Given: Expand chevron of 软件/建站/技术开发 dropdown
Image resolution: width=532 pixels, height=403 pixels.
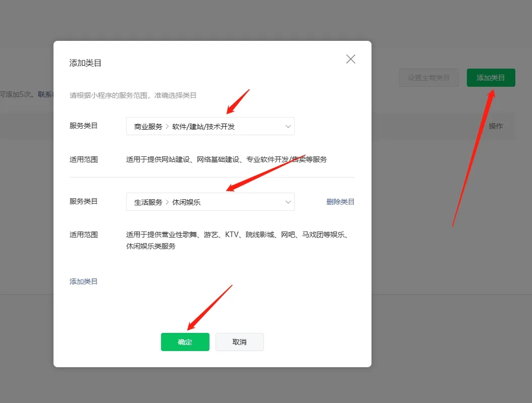Looking at the screenshot, I should pyautogui.click(x=288, y=127).
